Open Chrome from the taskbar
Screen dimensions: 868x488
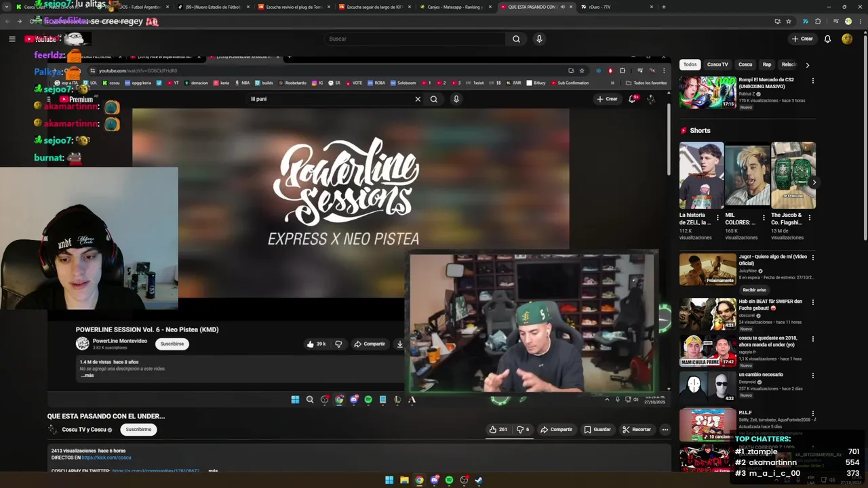419,480
